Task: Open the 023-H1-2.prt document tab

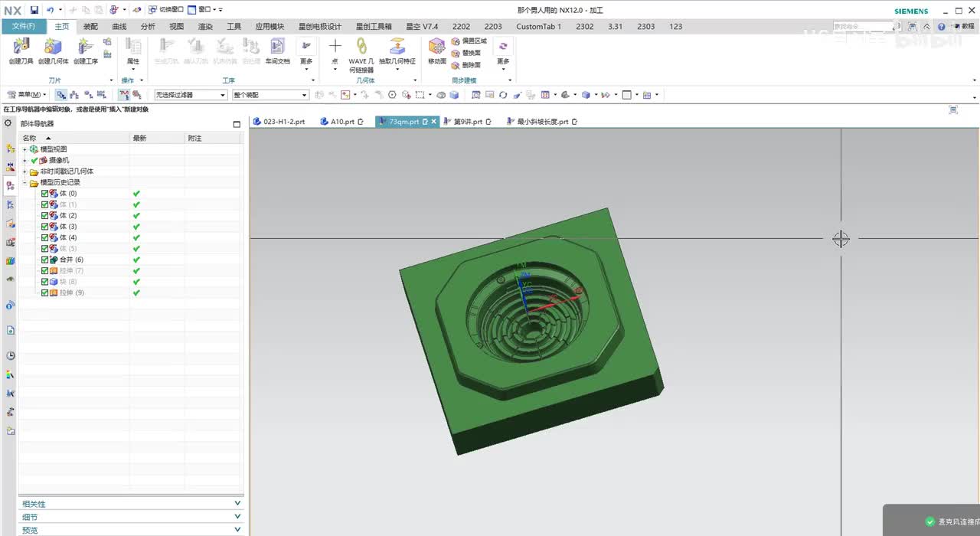Action: point(279,122)
